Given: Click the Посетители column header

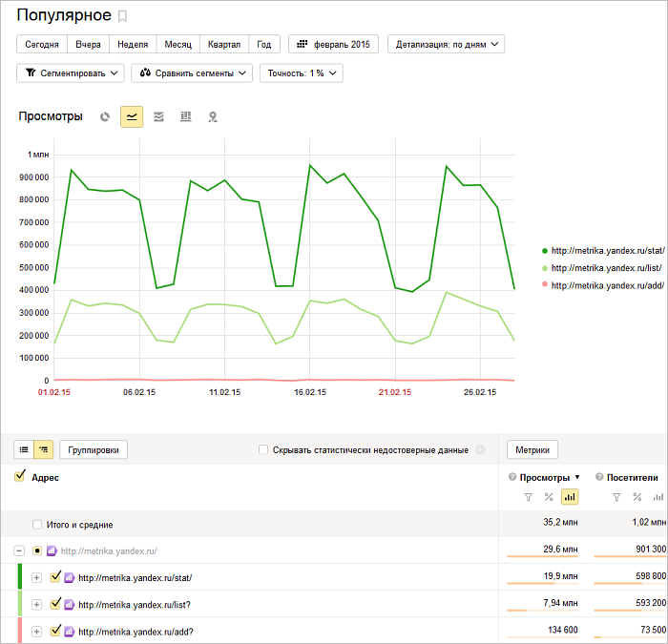Looking at the screenshot, I should click(632, 477).
